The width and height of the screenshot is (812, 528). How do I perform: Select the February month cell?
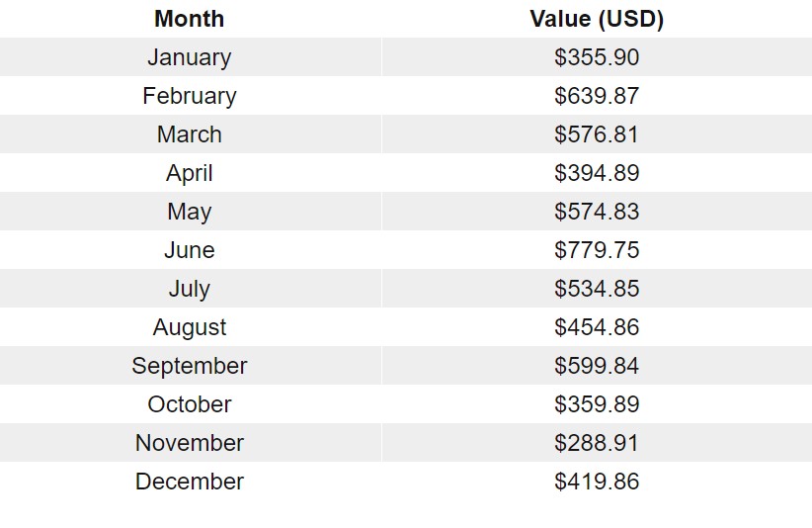pyautogui.click(x=190, y=96)
